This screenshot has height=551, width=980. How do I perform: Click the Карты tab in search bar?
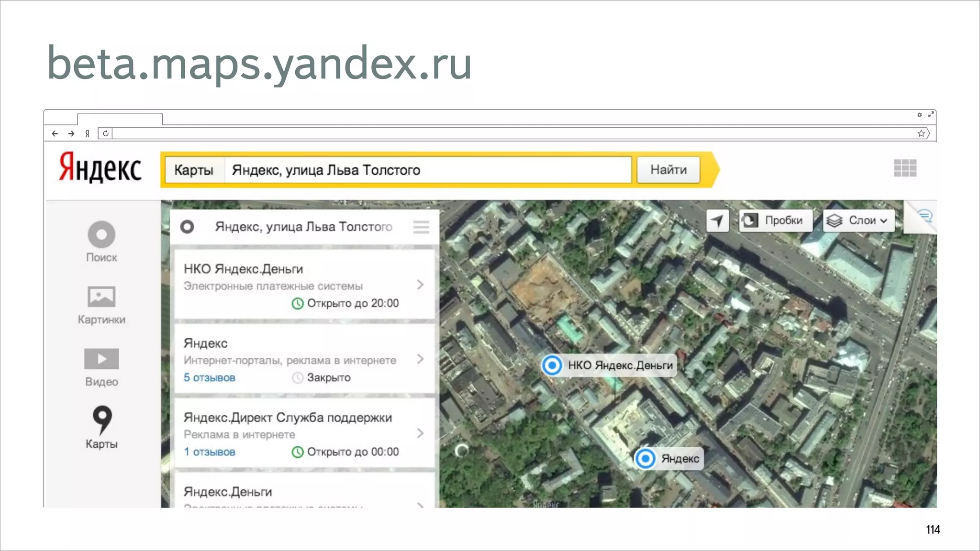194,170
